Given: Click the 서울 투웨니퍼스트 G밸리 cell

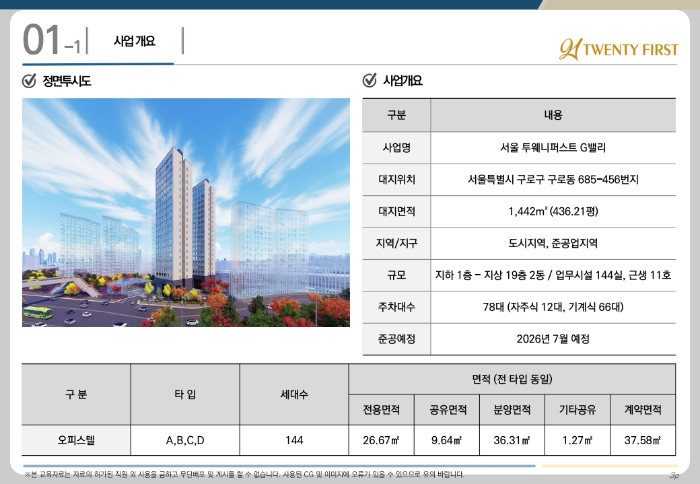Looking at the screenshot, I should pyautogui.click(x=553, y=148).
